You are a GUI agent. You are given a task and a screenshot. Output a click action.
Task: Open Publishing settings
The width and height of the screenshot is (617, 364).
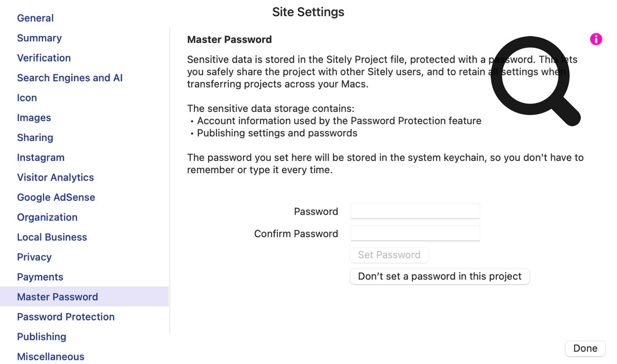click(41, 336)
